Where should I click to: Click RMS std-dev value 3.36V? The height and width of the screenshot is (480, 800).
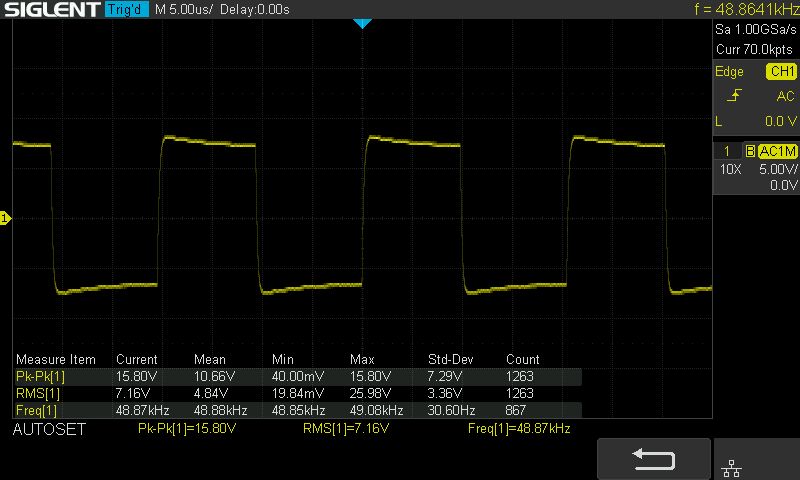coord(445,393)
